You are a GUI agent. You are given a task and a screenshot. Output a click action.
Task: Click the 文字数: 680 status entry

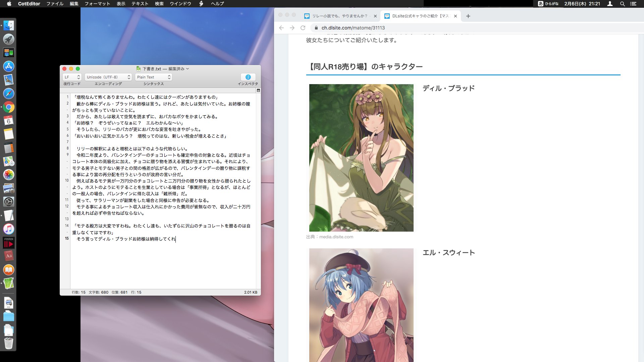click(99, 292)
